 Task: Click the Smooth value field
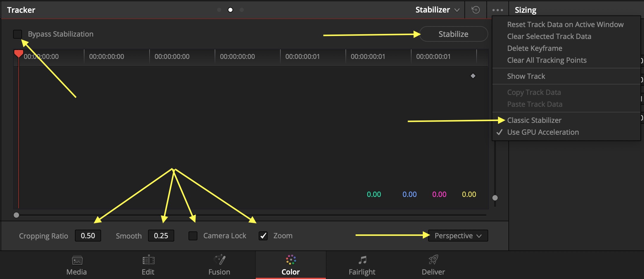pos(161,236)
